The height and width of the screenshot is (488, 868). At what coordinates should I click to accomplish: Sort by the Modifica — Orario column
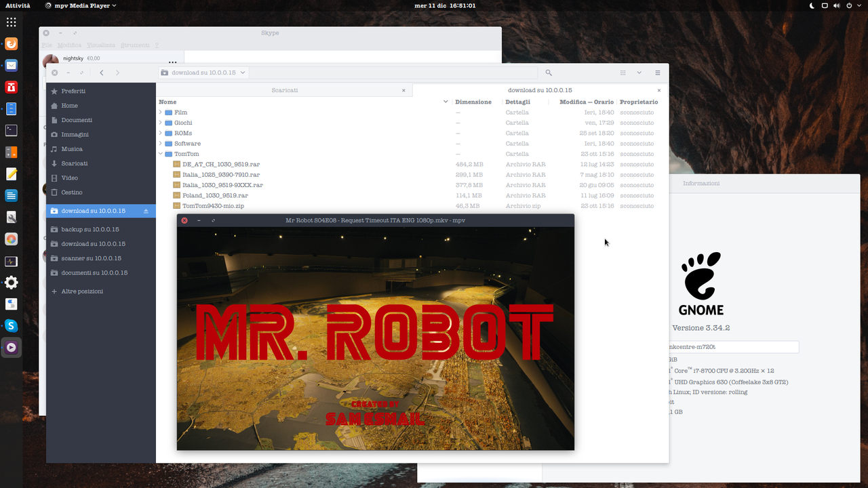point(587,102)
